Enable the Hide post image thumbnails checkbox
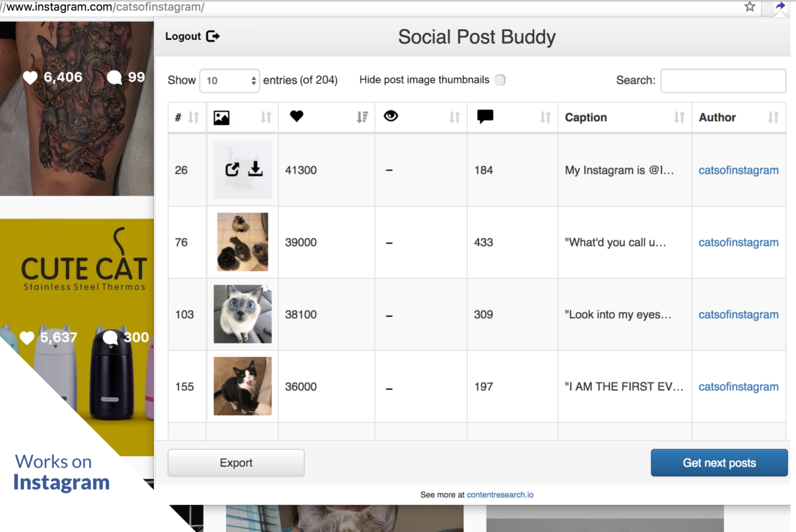Viewport: 796px width, 532px height. coord(500,80)
